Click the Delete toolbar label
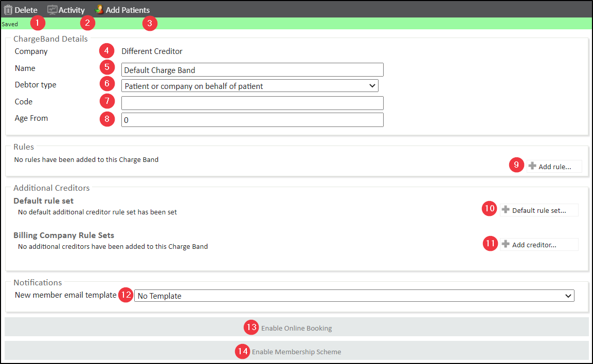This screenshot has width=593, height=364. tap(26, 10)
